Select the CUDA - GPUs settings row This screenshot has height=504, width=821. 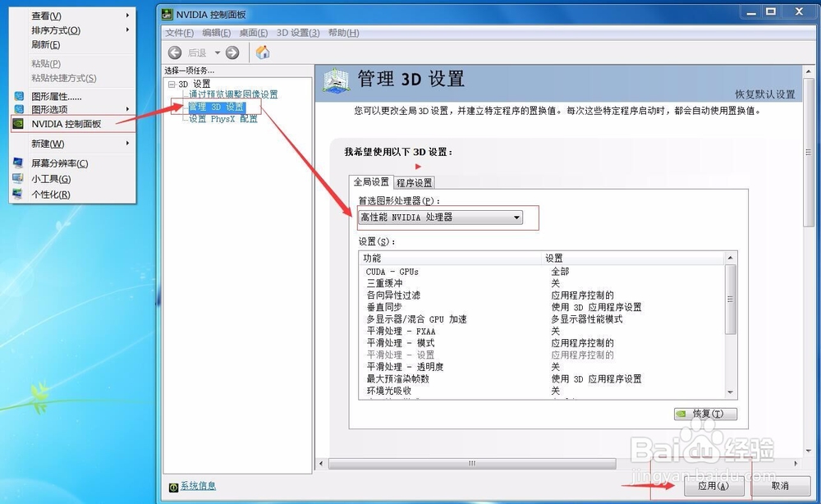543,272
